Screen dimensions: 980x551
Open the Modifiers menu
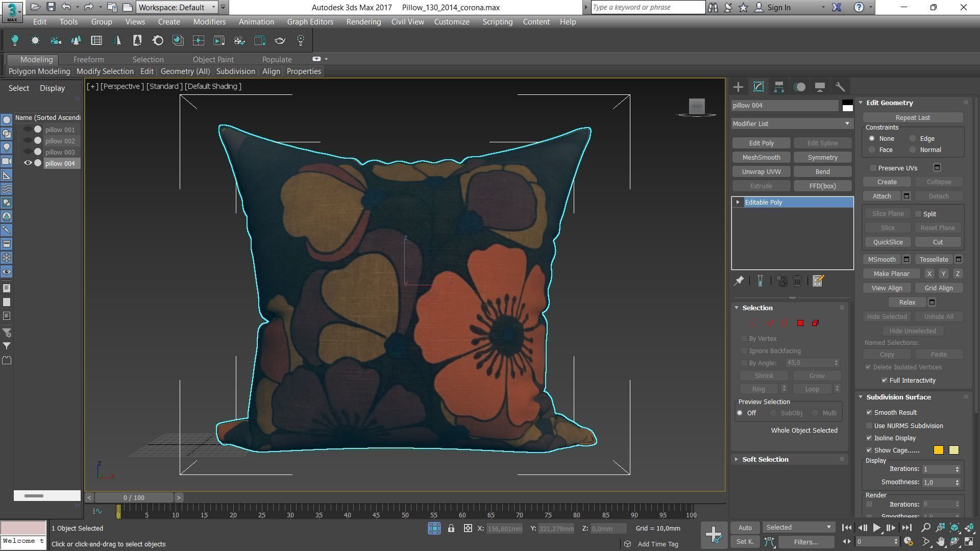click(209, 22)
